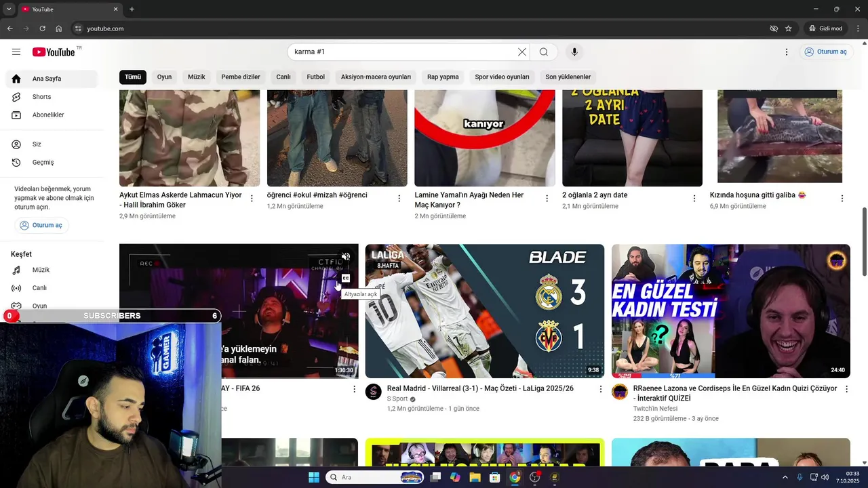Select the Aksiyon-macera oyunları chip

coord(376,77)
